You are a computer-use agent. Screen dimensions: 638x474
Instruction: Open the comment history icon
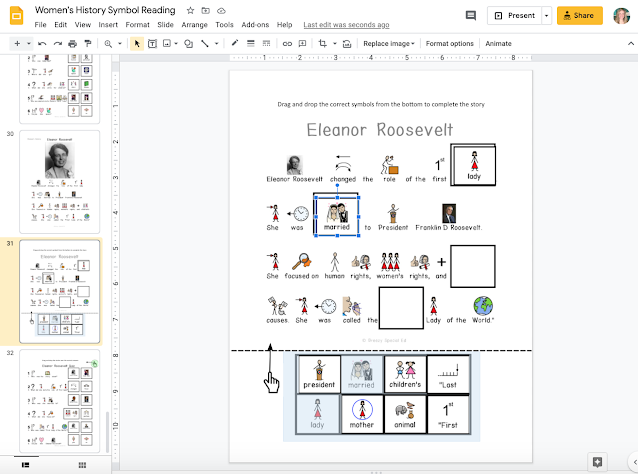click(x=471, y=16)
